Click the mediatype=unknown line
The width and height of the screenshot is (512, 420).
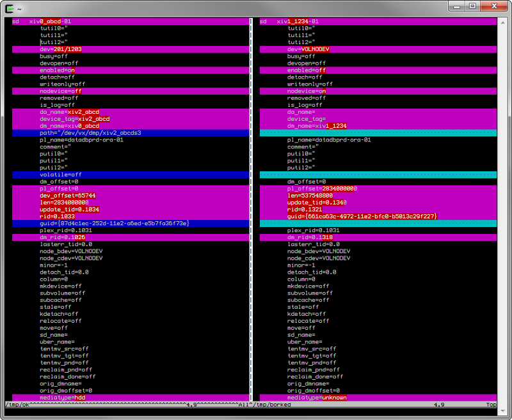pos(317,398)
